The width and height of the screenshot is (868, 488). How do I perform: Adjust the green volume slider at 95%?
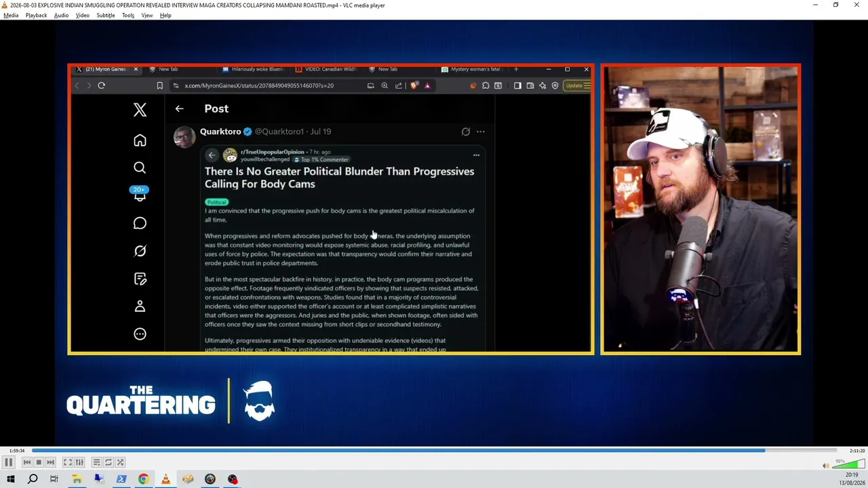(848, 464)
